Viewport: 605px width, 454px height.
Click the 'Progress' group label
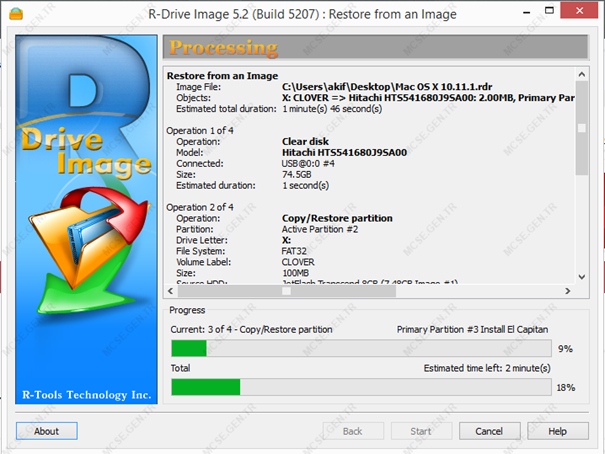(187, 310)
